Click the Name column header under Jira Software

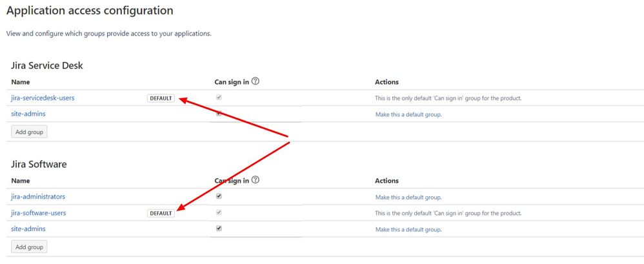click(x=21, y=181)
